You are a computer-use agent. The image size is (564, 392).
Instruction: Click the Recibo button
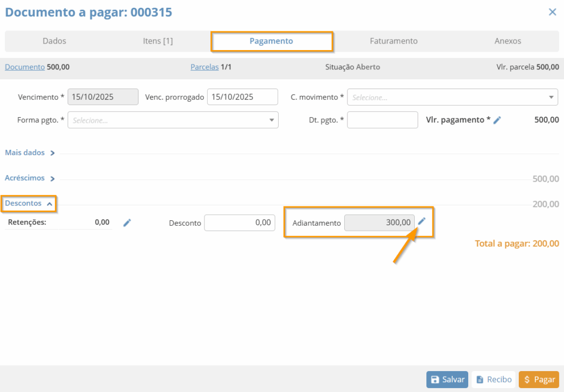point(493,379)
